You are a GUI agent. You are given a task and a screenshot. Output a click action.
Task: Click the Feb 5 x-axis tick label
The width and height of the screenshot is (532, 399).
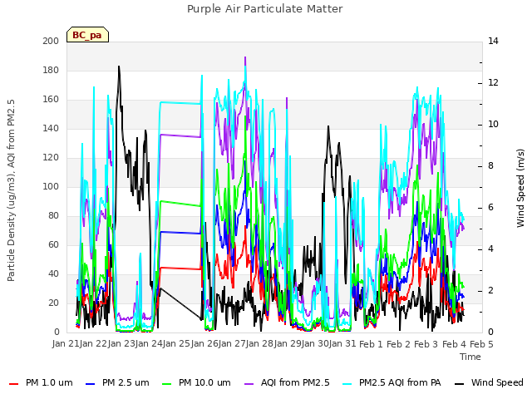pyautogui.click(x=481, y=343)
